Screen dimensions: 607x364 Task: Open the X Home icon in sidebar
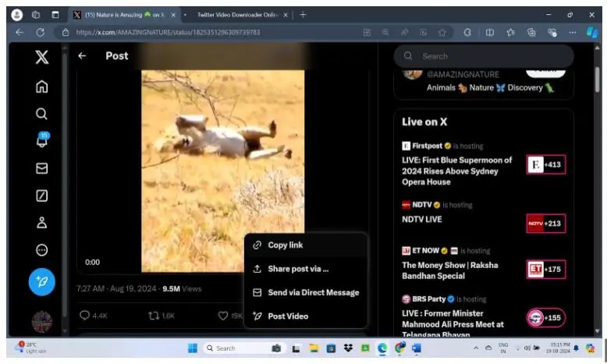click(42, 87)
